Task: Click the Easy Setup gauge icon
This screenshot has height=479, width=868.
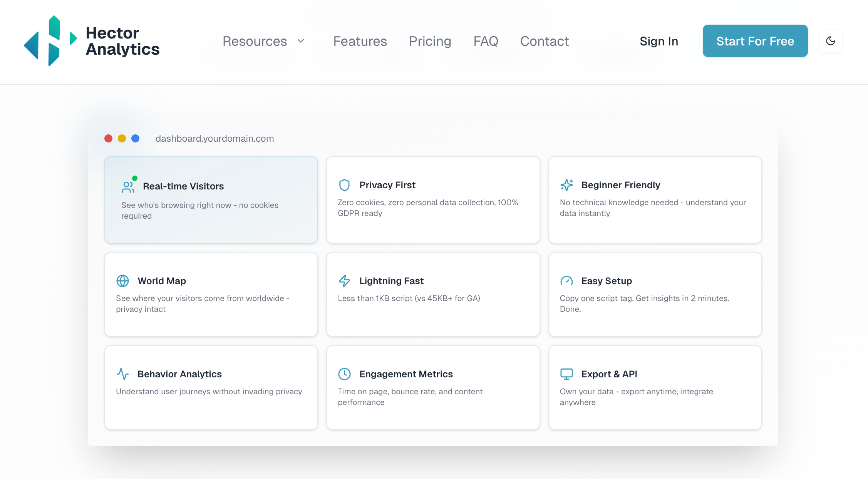Action: coord(566,281)
